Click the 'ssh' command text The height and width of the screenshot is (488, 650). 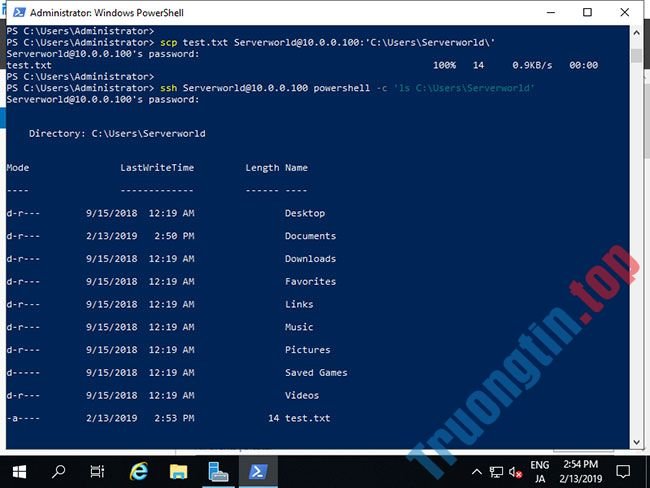pyautogui.click(x=169, y=88)
